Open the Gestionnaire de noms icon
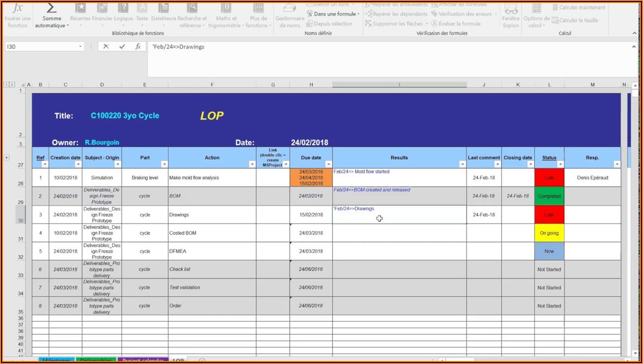 coord(290,9)
